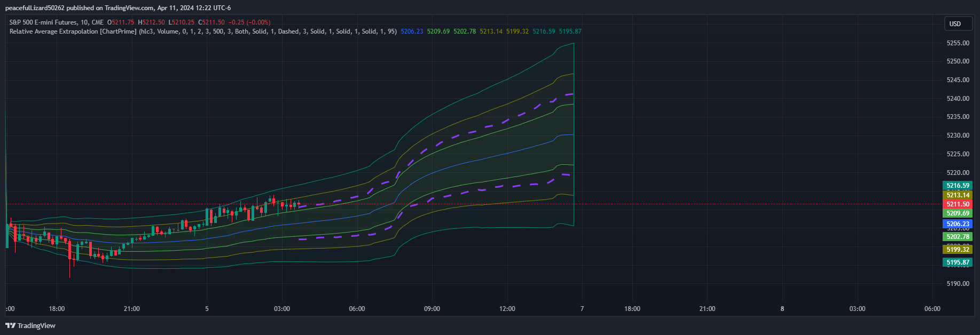Screen dimensions: 980x335
Task: Click the day 8 time axis label
Action: tap(782, 309)
